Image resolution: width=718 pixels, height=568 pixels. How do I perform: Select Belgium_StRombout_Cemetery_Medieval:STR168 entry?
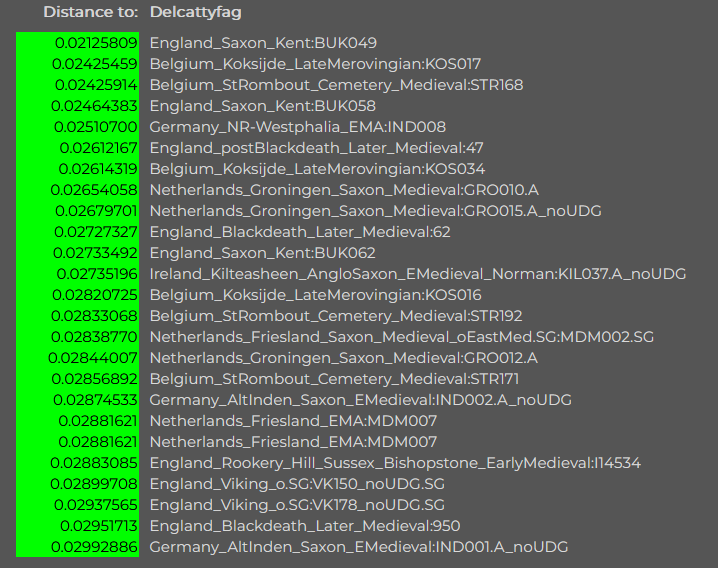pos(336,84)
